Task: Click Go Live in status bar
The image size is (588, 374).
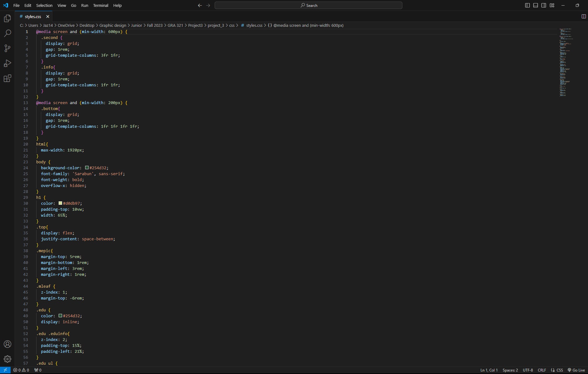Action: click(x=576, y=370)
